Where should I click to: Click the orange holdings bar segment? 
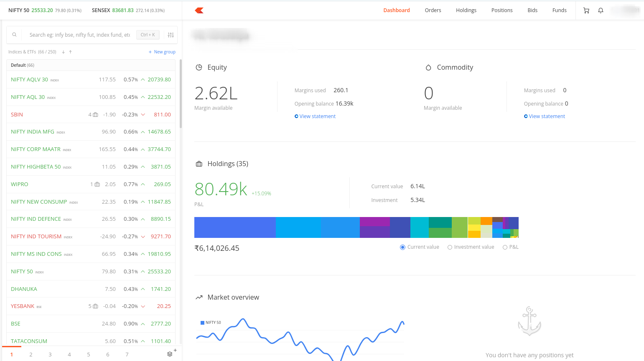(486, 221)
